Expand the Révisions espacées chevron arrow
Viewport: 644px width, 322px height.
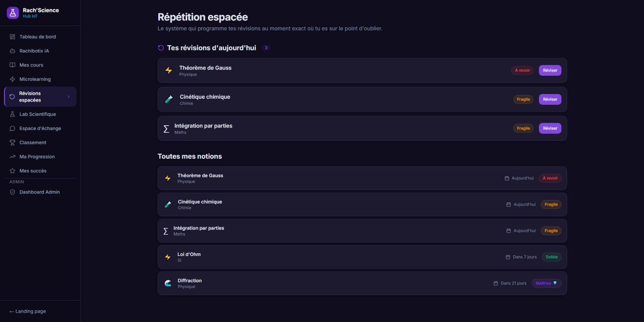pos(69,97)
